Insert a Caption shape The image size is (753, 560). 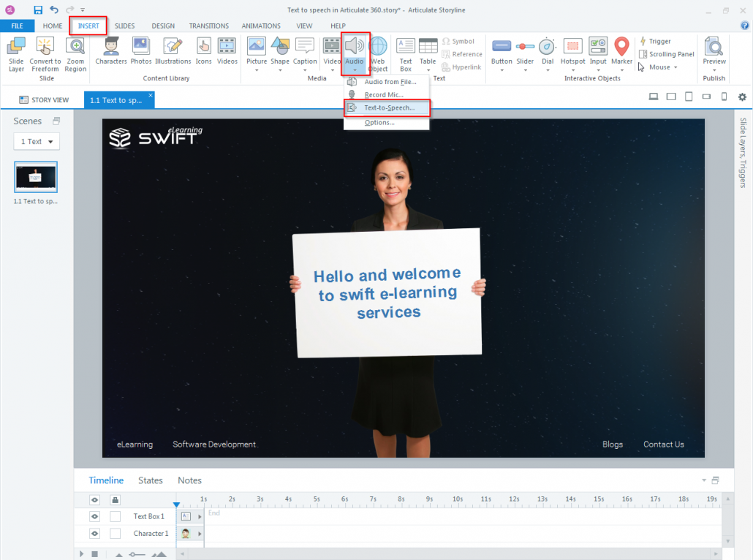[305, 51]
